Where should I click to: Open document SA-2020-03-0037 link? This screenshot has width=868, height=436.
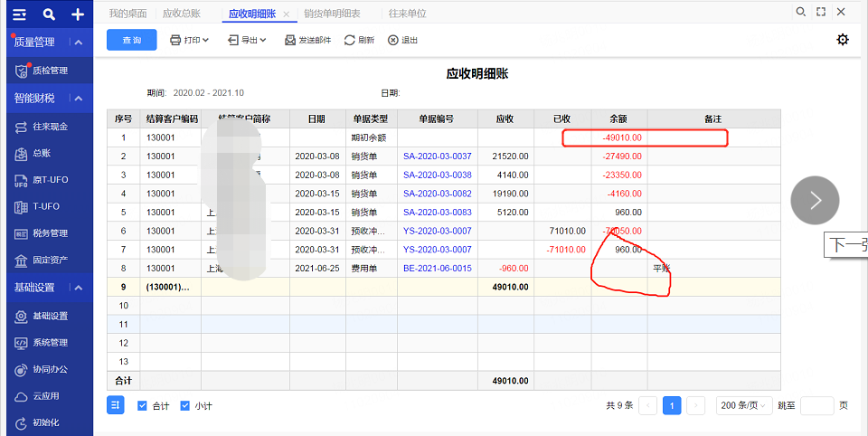[438, 156]
